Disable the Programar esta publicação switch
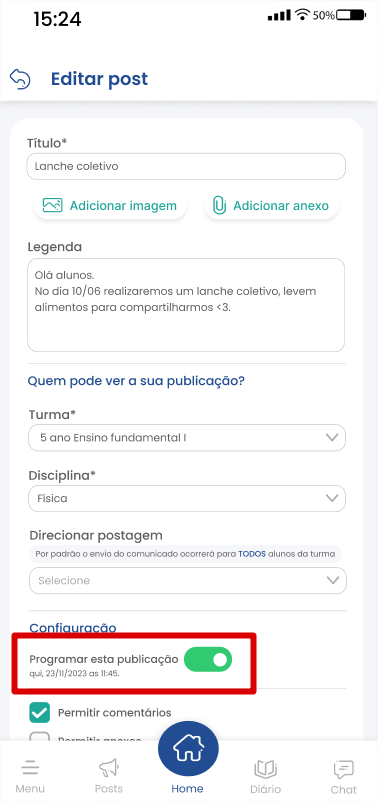Image resolution: width=378 pixels, height=802 pixels. (x=208, y=660)
